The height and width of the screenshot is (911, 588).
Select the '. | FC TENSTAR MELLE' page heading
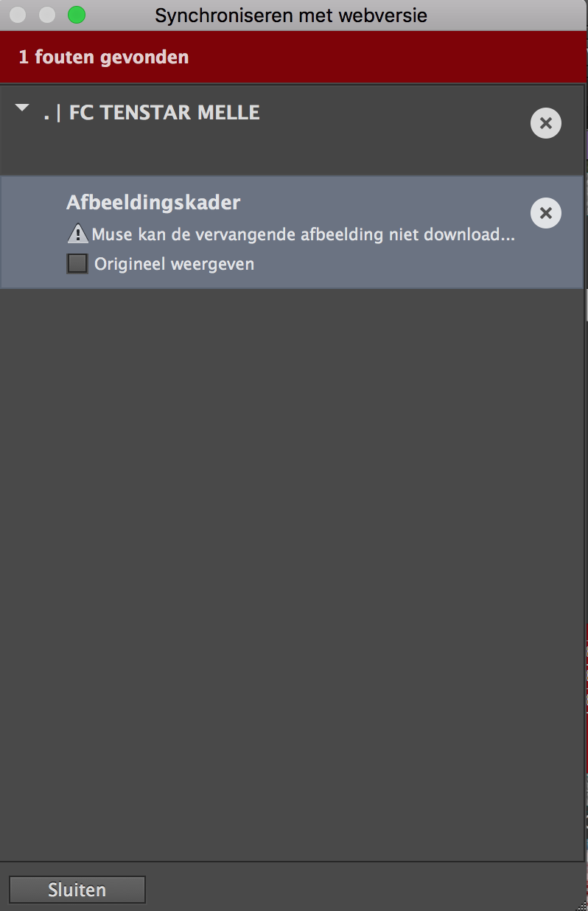pyautogui.click(x=151, y=113)
